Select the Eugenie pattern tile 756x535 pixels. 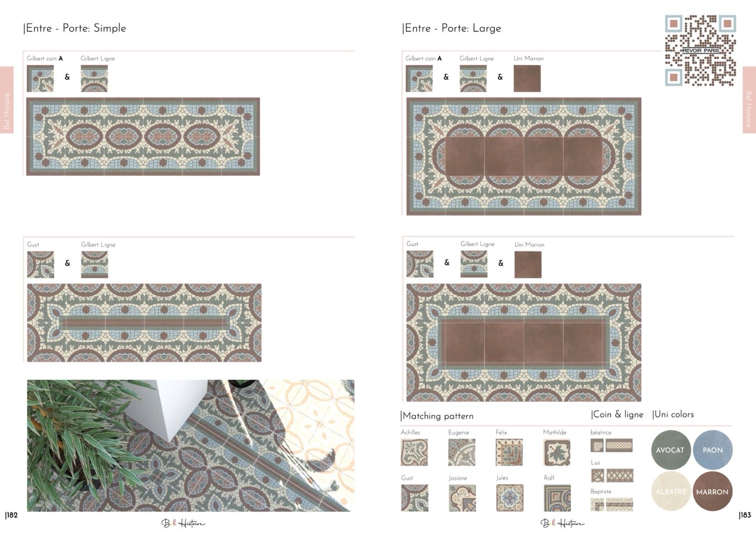[x=462, y=452]
